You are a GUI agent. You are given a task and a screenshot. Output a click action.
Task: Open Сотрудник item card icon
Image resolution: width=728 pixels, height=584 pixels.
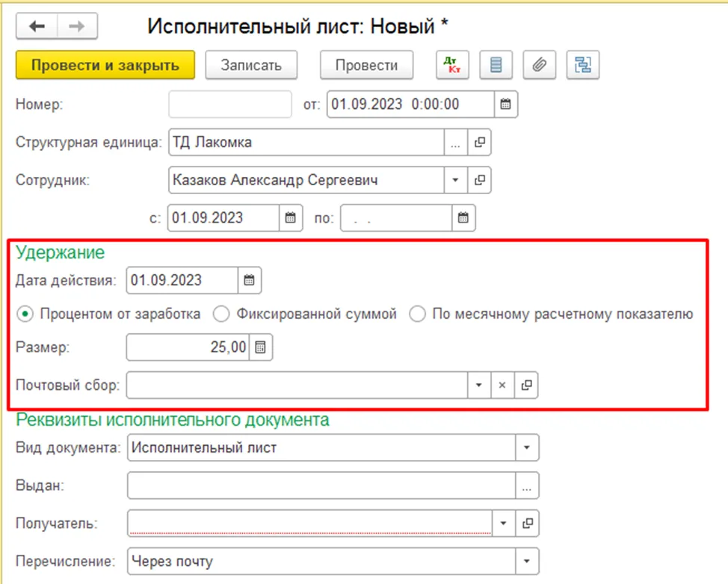(480, 180)
